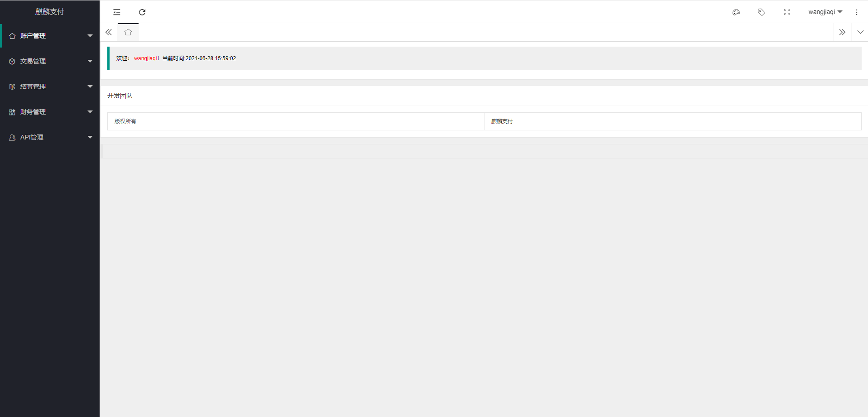Open the vertical three-dots more menu
The image size is (868, 417).
(x=857, y=12)
